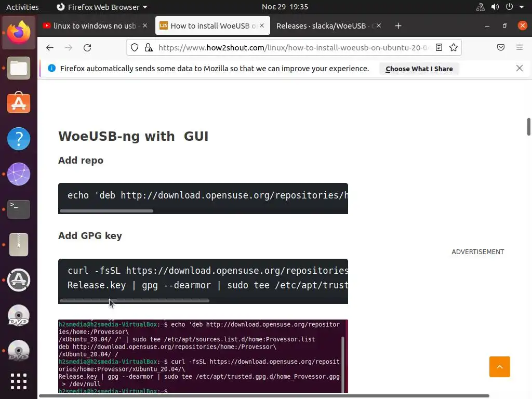532x399 pixels.
Task: Click the echo deb command code
Action: [207, 195]
